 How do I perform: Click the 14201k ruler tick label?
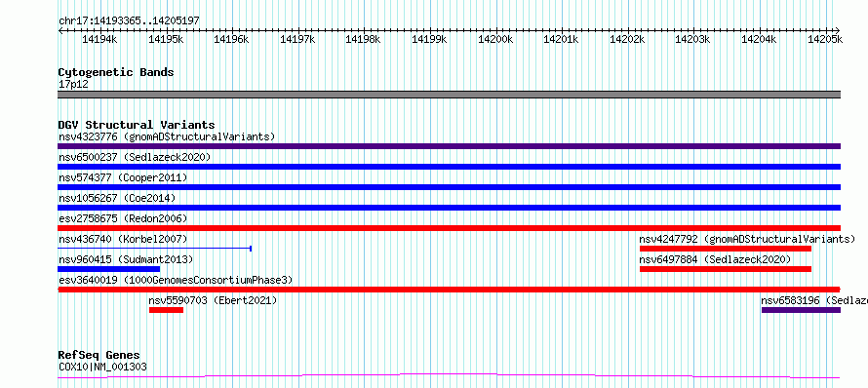pos(562,39)
